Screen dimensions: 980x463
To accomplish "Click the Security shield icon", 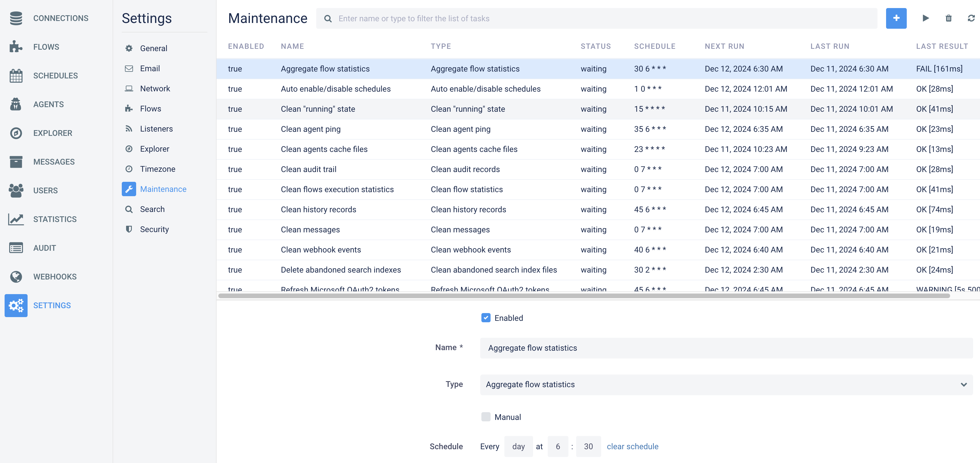I will pos(129,229).
